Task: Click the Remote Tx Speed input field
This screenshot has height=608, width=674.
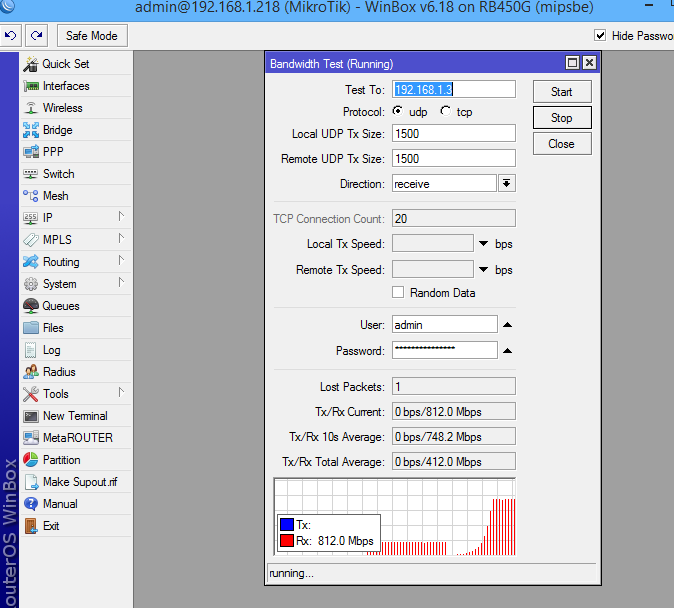Action: click(x=433, y=269)
